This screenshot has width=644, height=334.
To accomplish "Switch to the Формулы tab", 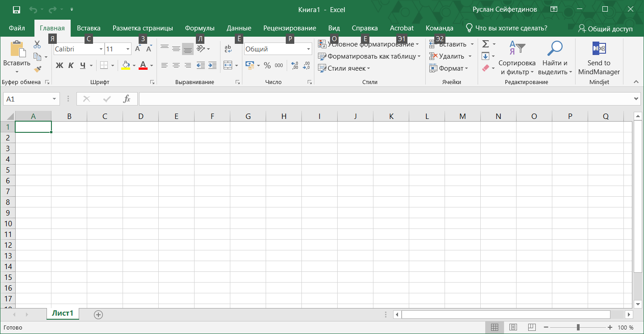I will 199,28.
